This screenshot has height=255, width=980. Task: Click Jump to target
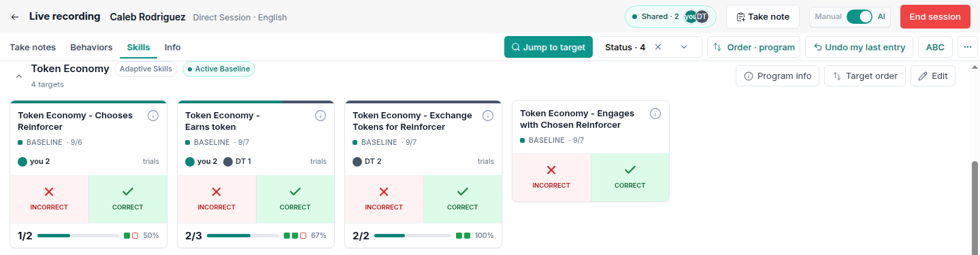549,48
